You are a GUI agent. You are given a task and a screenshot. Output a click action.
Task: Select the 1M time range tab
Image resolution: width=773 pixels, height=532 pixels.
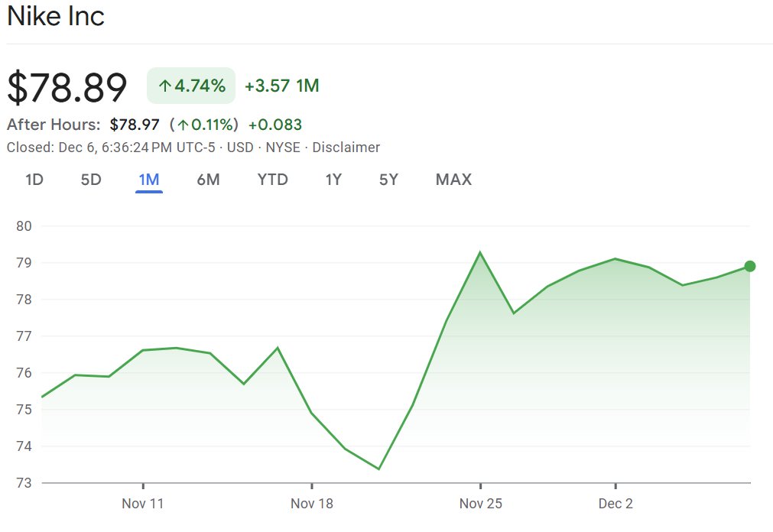(x=149, y=180)
